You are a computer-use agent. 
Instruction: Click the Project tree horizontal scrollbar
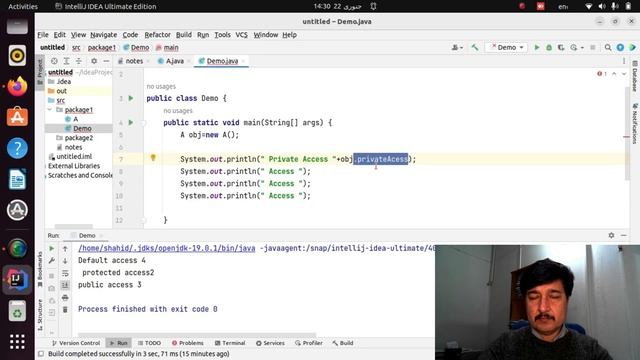point(73,226)
